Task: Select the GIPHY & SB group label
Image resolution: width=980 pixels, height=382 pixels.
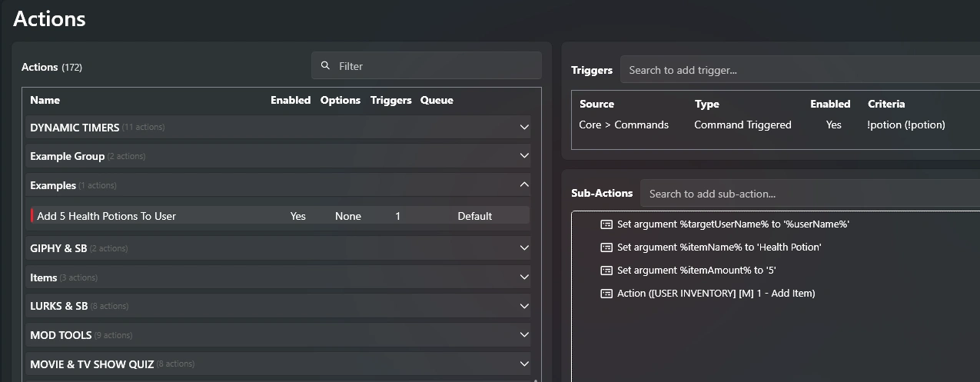Action: (x=58, y=248)
